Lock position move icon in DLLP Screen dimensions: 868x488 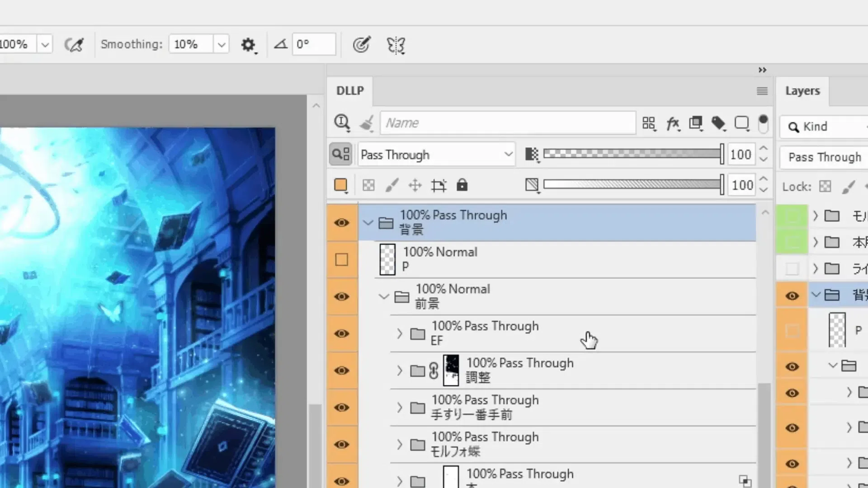tap(415, 185)
